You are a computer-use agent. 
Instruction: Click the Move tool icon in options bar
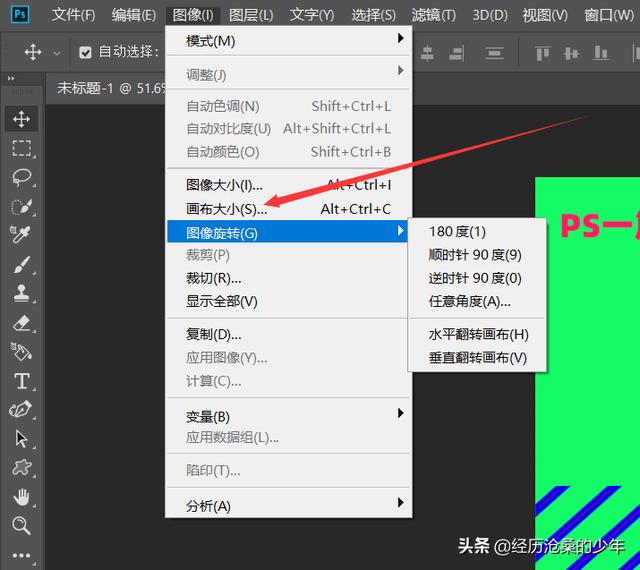33,52
